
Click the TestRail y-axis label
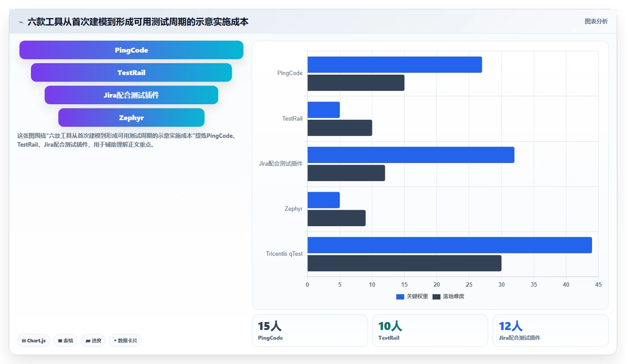292,118
